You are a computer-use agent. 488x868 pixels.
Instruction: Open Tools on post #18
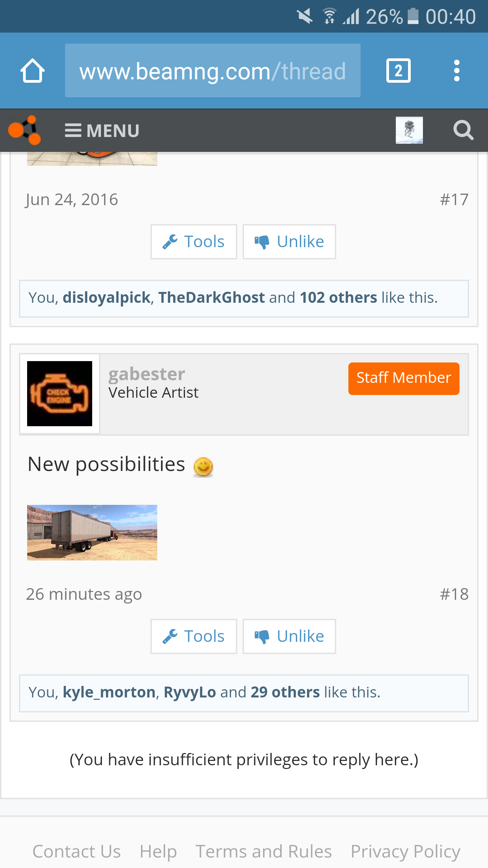point(194,636)
